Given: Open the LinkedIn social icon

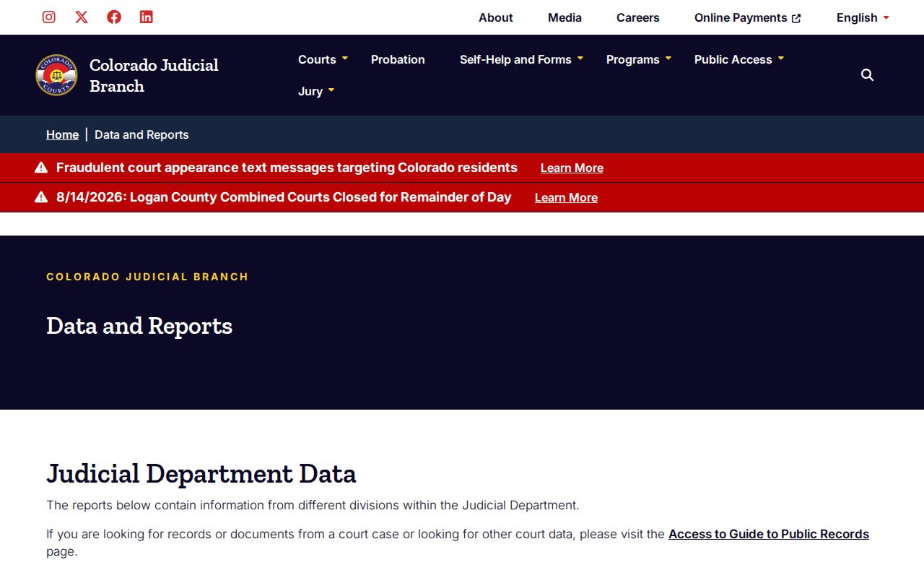Looking at the screenshot, I should pos(147,17).
